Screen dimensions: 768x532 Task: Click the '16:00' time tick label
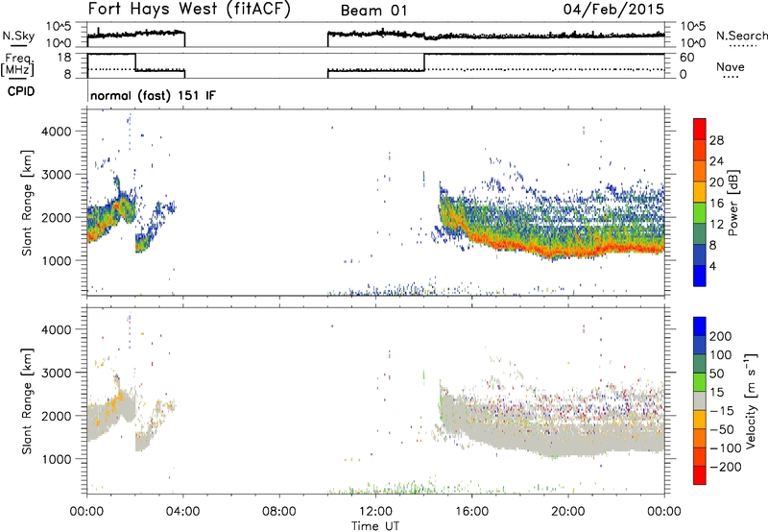471,512
